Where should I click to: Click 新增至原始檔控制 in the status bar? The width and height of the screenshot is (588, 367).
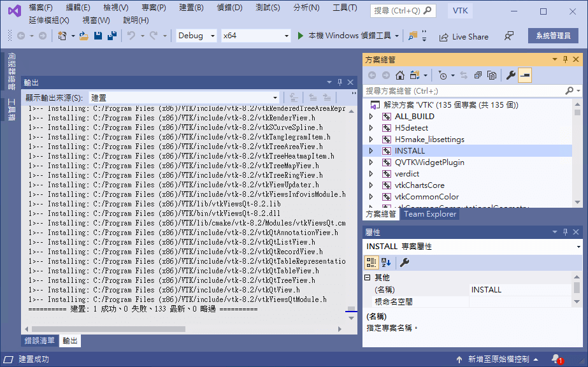498,359
